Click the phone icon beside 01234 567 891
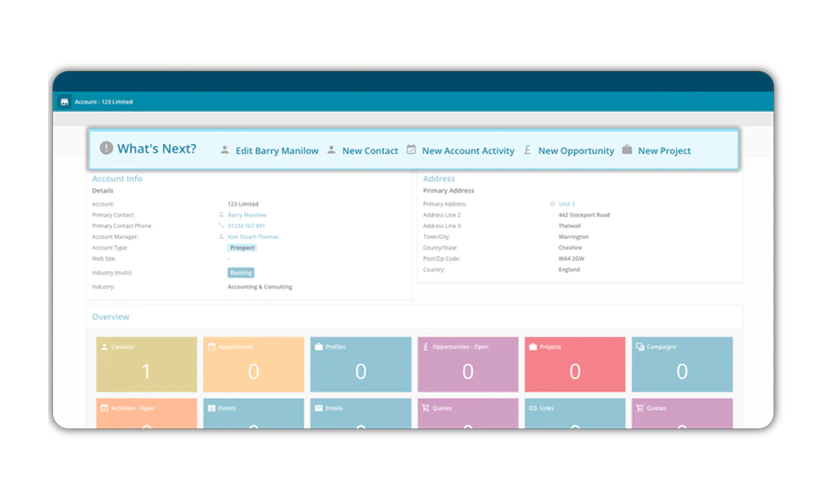833x500 pixels. (x=221, y=226)
